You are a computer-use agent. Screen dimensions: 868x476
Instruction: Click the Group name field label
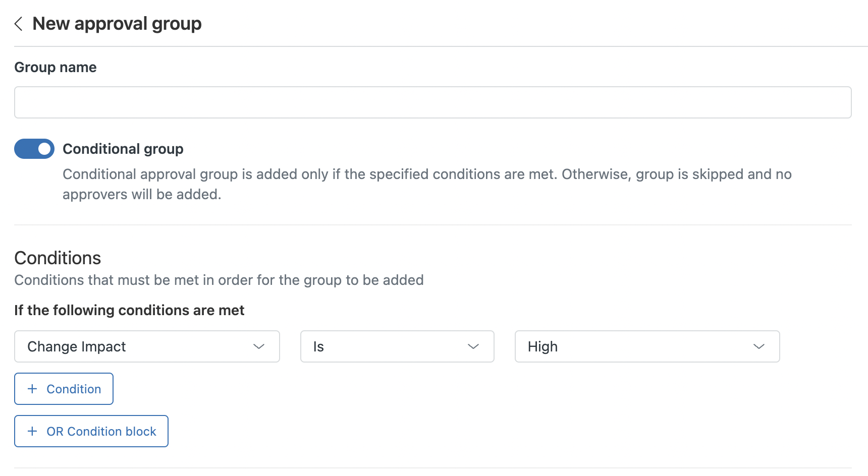click(x=56, y=67)
